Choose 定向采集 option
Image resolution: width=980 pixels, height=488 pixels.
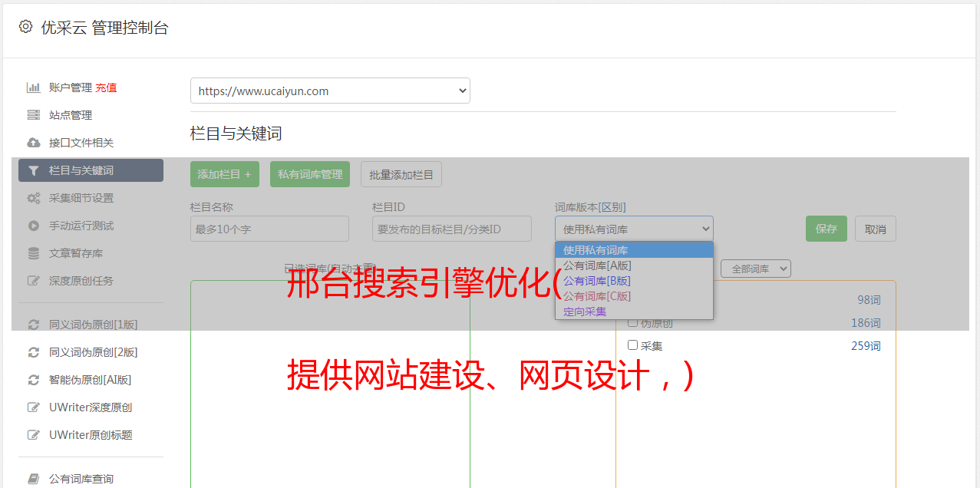tap(634, 312)
